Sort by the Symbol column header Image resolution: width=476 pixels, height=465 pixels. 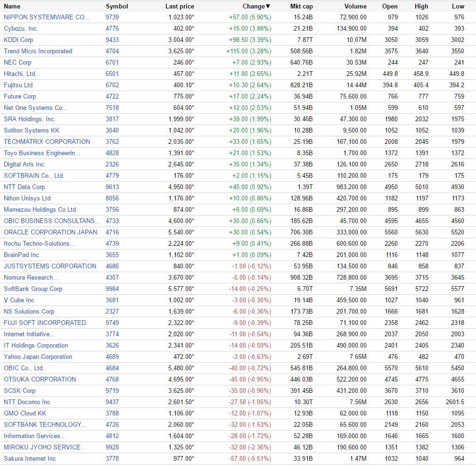(x=117, y=7)
